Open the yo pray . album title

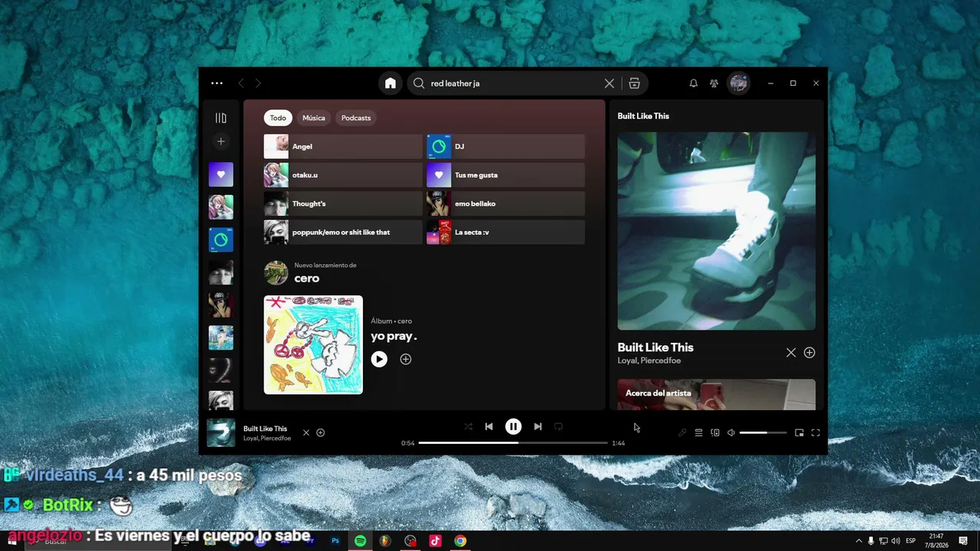click(x=394, y=336)
